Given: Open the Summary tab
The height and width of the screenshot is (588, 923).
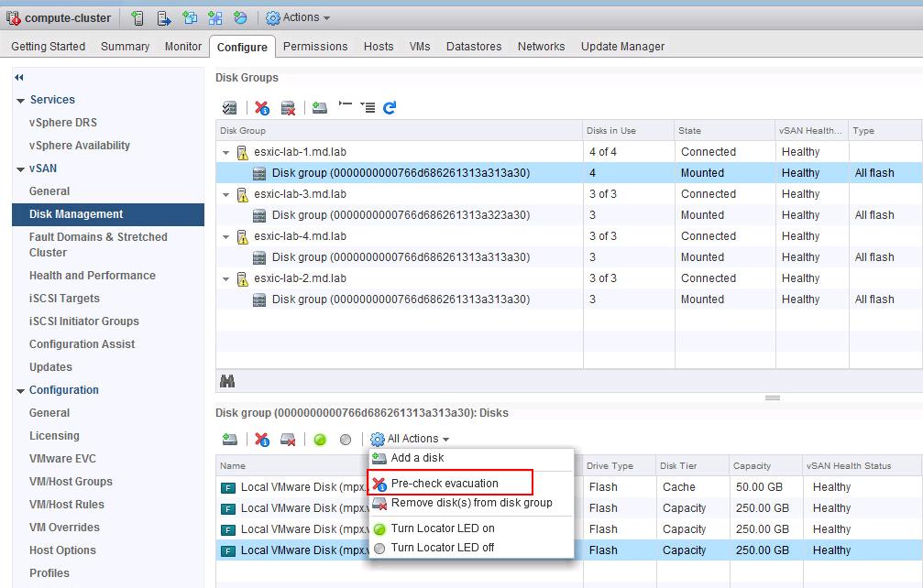Looking at the screenshot, I should coord(125,47).
